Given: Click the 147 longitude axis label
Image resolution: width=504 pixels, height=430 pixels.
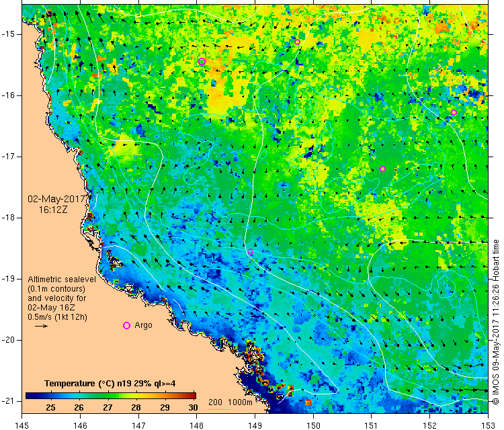Looking at the screenshot, I should (138, 425).
